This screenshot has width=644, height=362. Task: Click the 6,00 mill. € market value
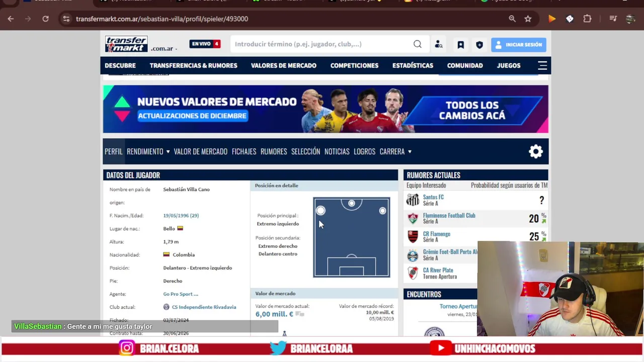coord(274,314)
